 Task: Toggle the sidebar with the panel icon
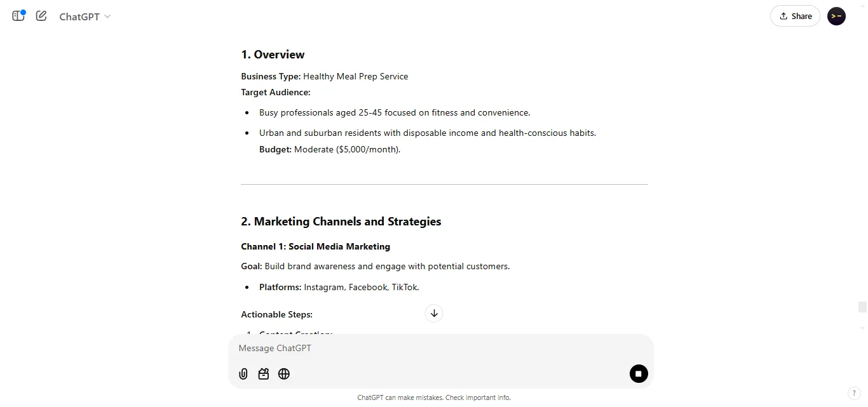18,16
